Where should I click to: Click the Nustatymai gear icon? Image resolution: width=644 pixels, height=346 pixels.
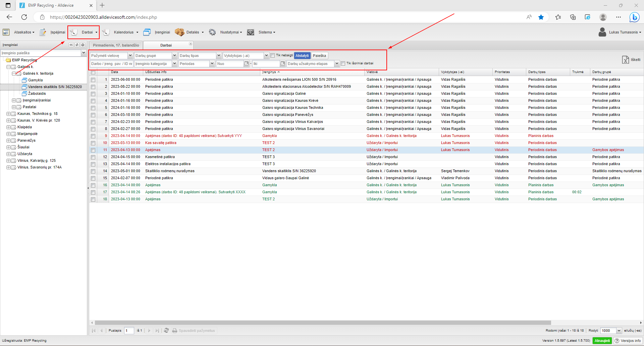pyautogui.click(x=212, y=32)
